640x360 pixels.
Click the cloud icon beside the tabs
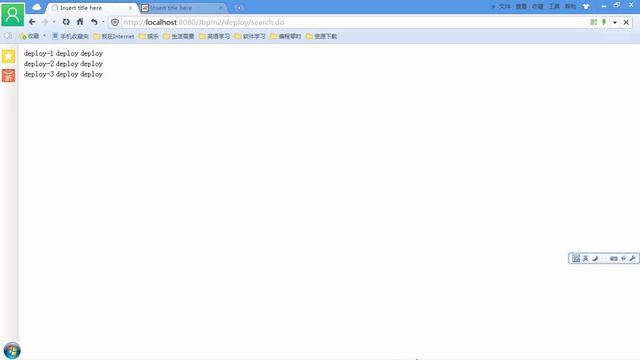37,7
